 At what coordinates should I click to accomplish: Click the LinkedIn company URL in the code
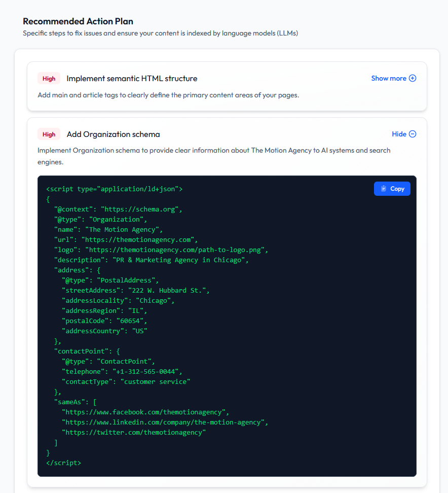tap(164, 422)
